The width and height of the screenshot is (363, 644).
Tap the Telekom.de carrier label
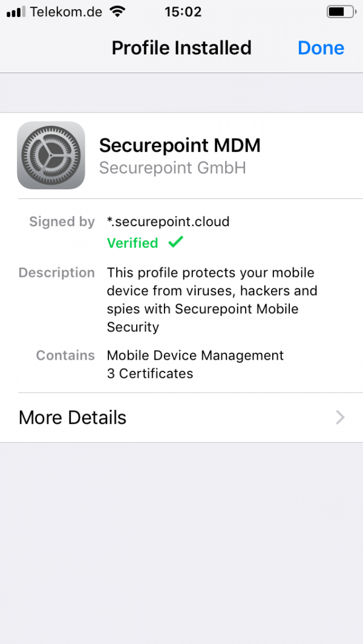(x=65, y=11)
